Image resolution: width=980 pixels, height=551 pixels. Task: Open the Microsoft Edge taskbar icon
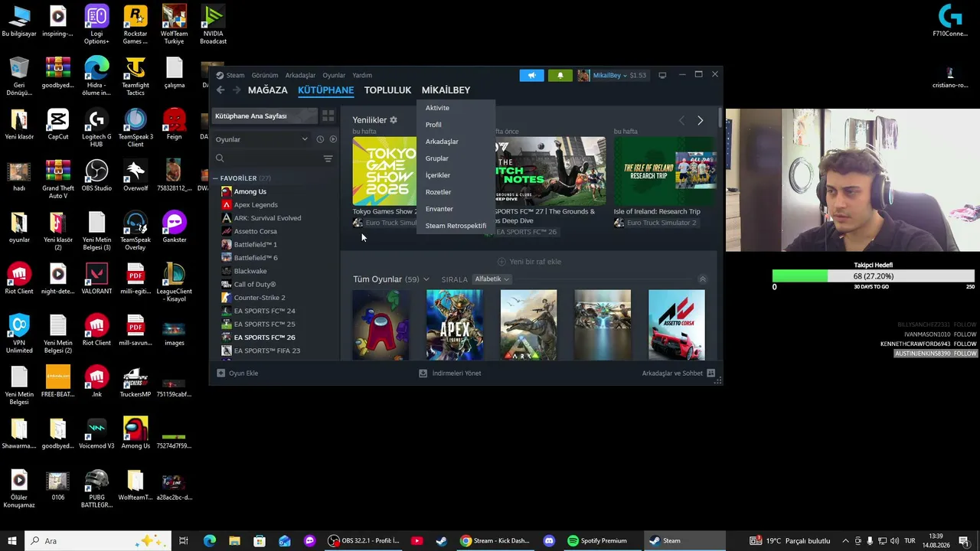(x=210, y=541)
